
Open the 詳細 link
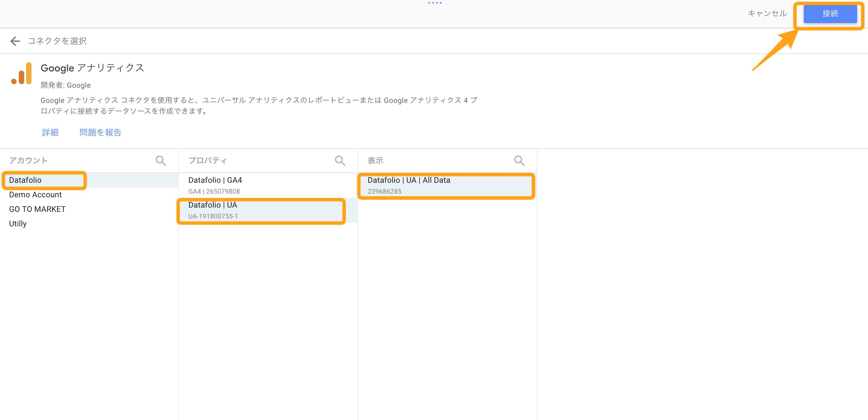click(x=50, y=132)
